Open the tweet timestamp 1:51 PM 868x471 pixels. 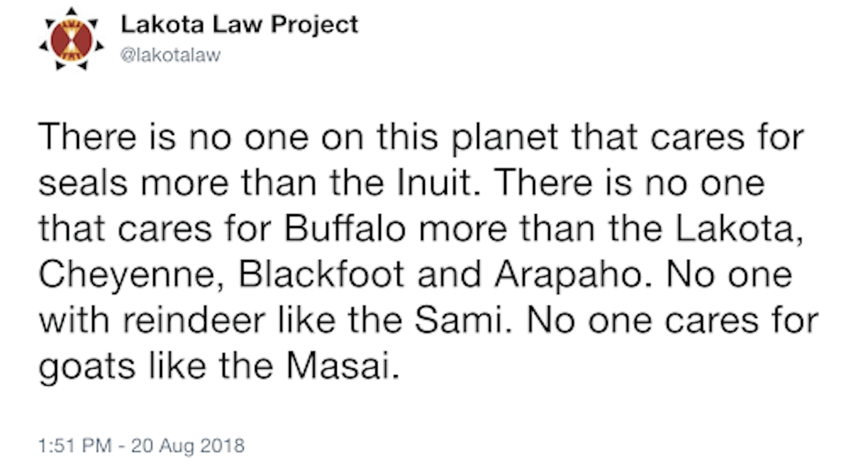click(x=75, y=445)
